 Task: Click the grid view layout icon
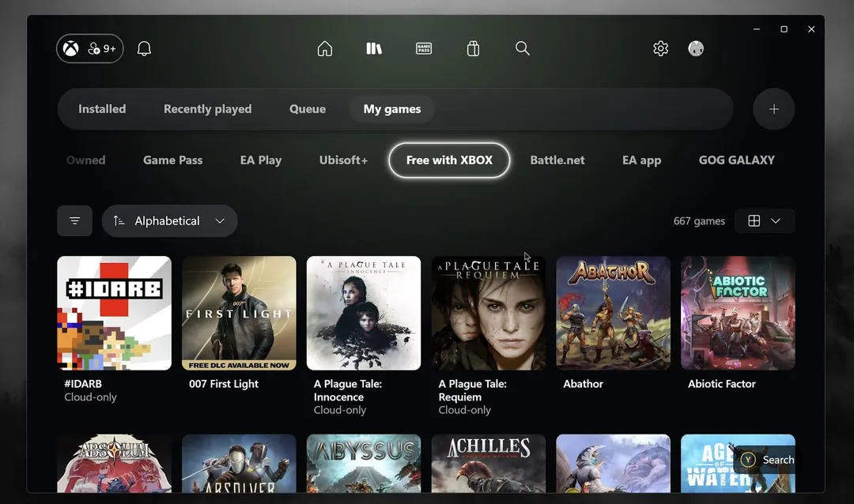[x=754, y=220]
